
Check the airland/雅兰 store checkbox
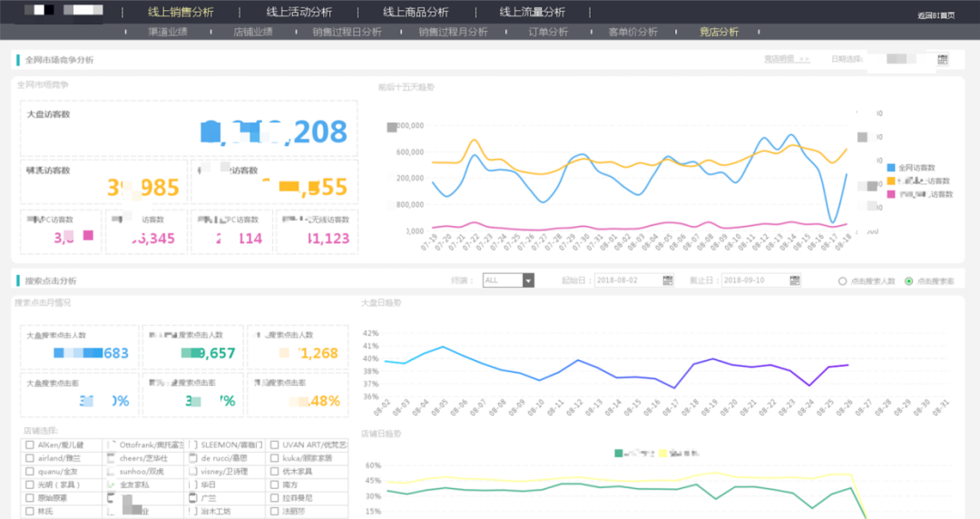click(x=29, y=458)
